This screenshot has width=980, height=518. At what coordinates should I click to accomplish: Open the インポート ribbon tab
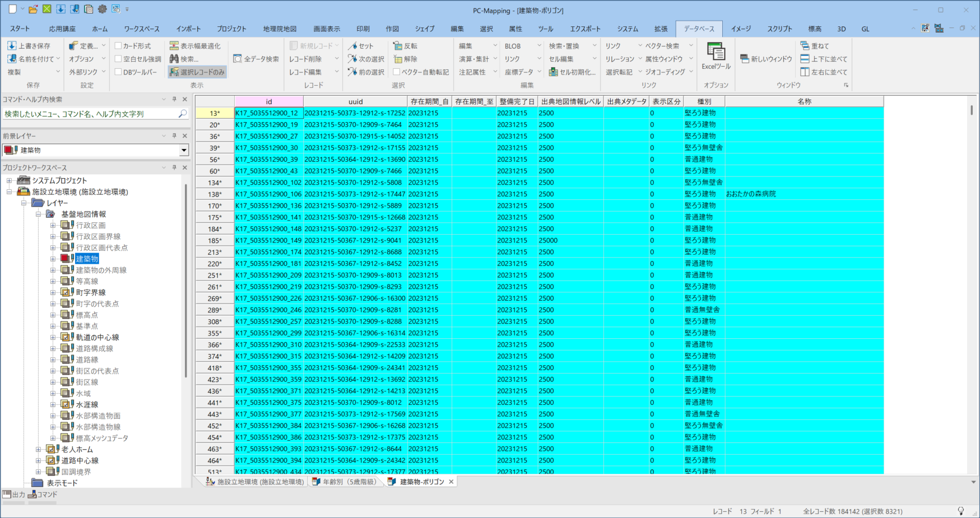click(x=188, y=29)
